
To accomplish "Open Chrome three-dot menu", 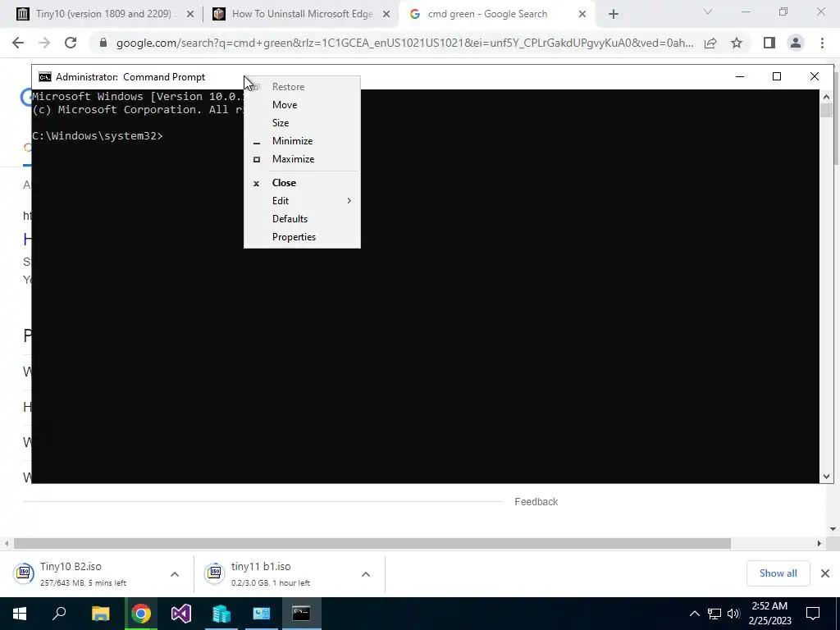I will [822, 43].
